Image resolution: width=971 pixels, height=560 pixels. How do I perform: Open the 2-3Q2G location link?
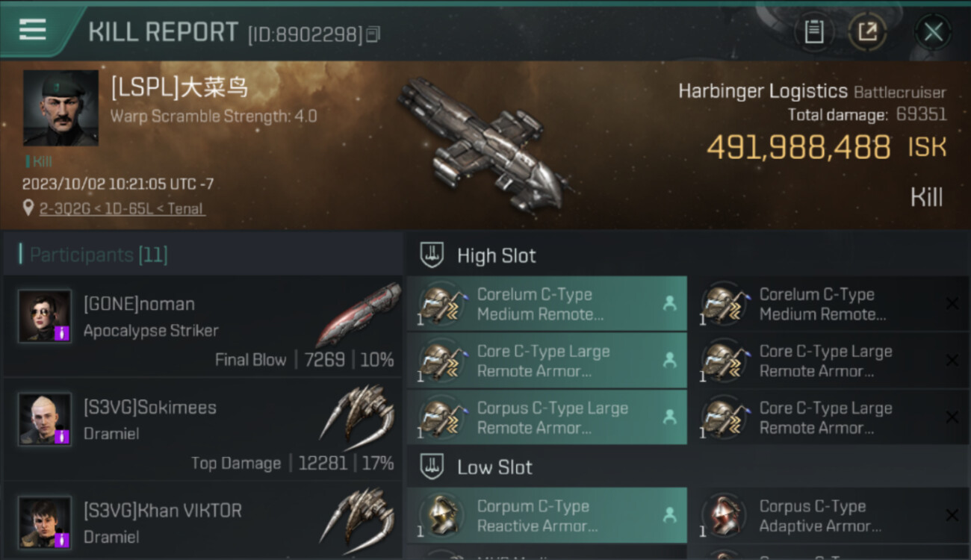60,209
